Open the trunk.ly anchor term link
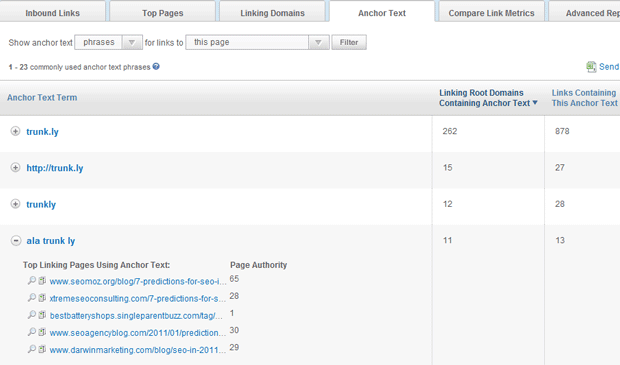This screenshot has height=365, width=620. tap(42, 132)
